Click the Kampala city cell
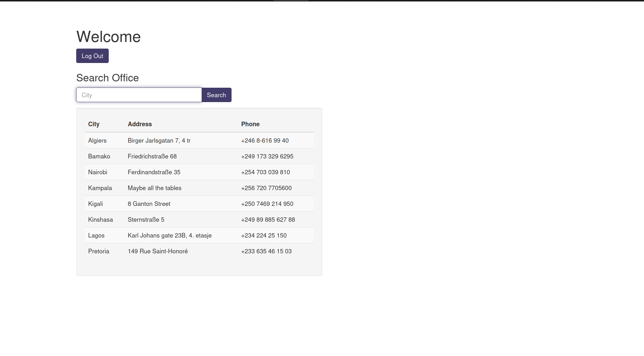Viewport: 644px width, 356px height. (100, 188)
